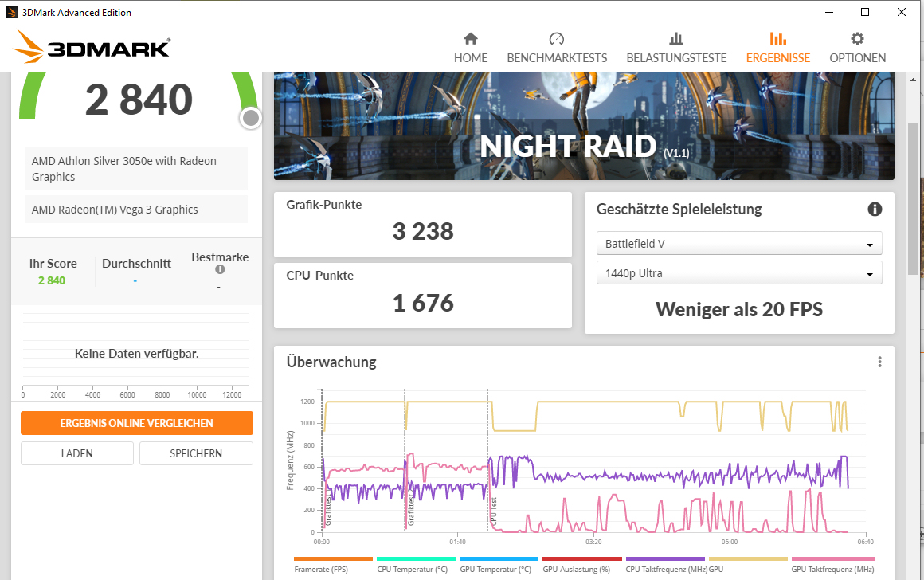Click ERGEBNIS ONLINE VERGLEICHEN button
924x580 pixels.
(137, 423)
